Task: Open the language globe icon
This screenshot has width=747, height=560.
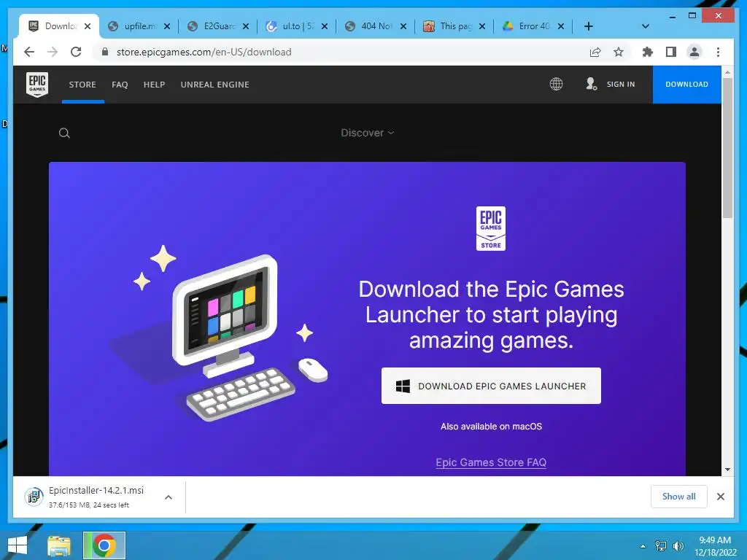Action: 556,85
